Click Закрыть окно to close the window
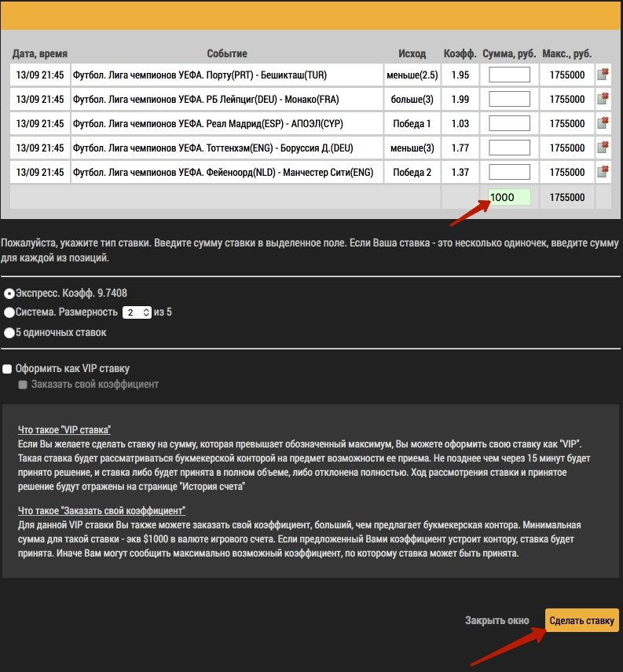Screen dimensions: 623x672 [497, 620]
